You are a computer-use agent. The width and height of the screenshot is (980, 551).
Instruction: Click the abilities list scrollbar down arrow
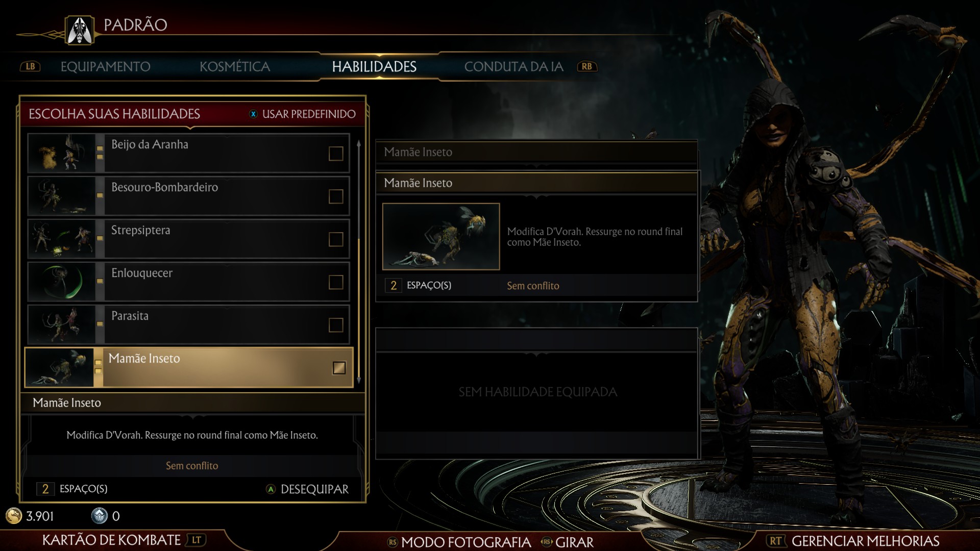(x=359, y=380)
